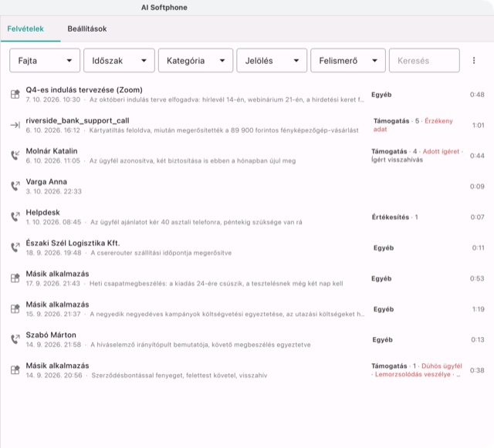Open the Fajta filter dropdown
The width and height of the screenshot is (494, 448).
[45, 60]
